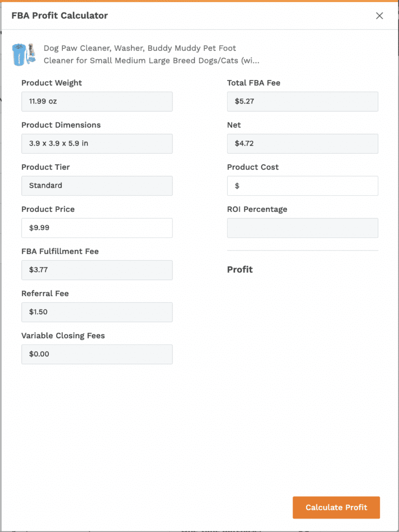399x532 pixels.
Task: Click the Product Cost label
Action: pos(253,167)
